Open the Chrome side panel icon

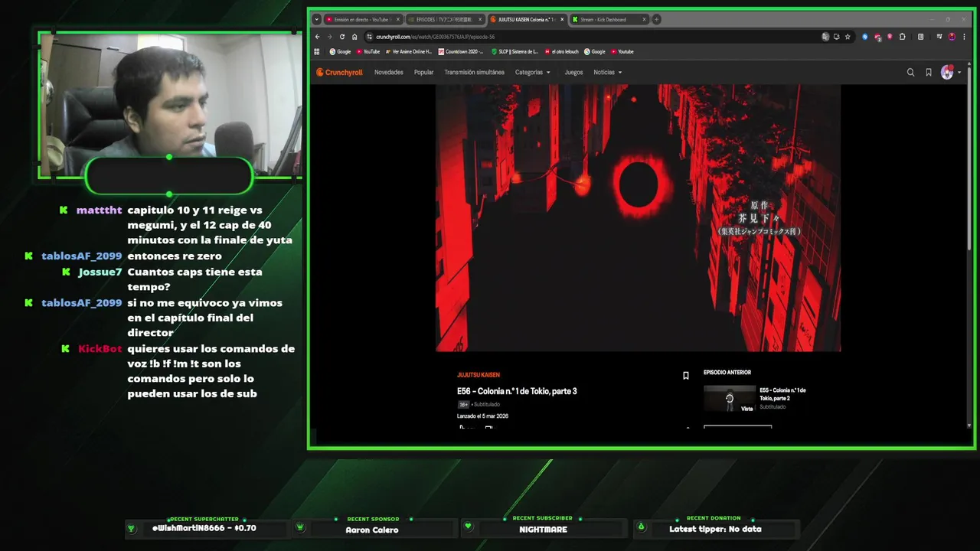920,37
